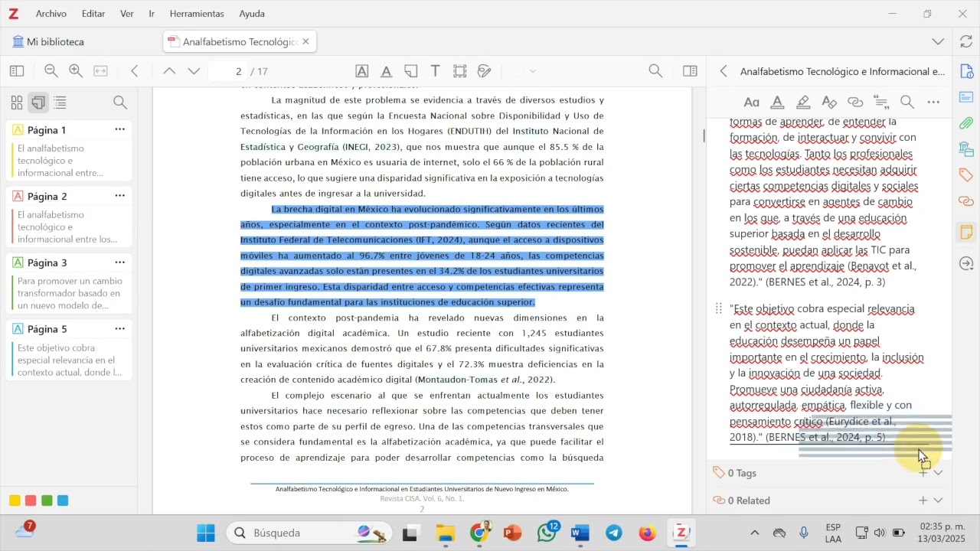Image resolution: width=980 pixels, height=551 pixels.
Task: Select the Add note tool
Action: [x=411, y=71]
